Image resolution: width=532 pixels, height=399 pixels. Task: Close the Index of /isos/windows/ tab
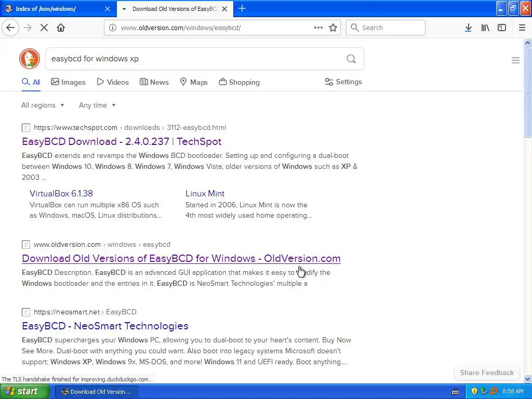[x=108, y=9]
